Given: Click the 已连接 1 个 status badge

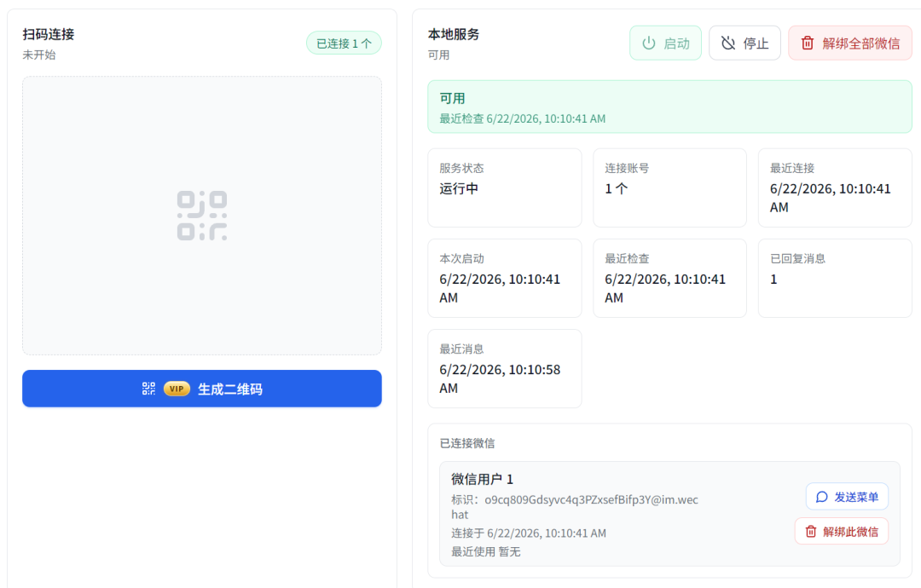Looking at the screenshot, I should click(344, 43).
